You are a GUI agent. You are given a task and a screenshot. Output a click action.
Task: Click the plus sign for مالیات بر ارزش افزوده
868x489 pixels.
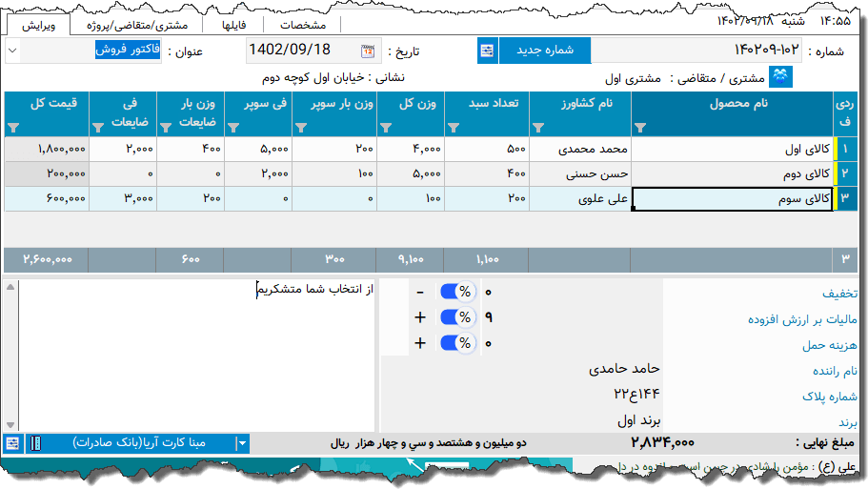point(420,317)
